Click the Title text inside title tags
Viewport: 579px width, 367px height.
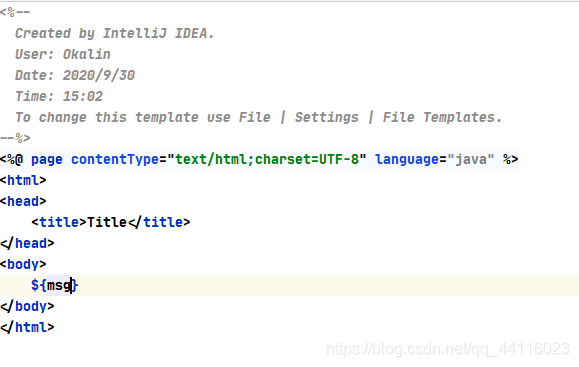pos(107,222)
